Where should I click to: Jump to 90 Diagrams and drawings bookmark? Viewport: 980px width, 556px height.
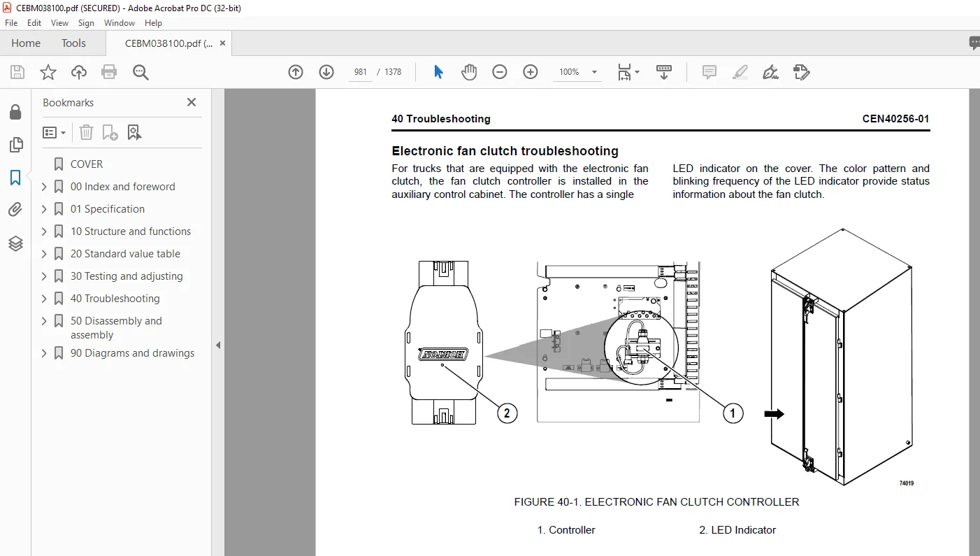coord(133,353)
